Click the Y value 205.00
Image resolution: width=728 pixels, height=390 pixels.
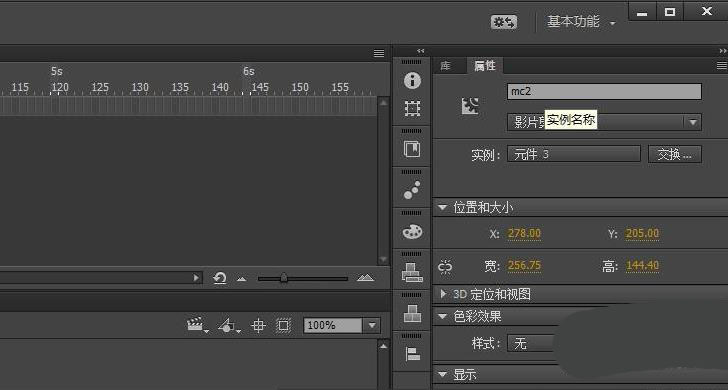tap(642, 233)
